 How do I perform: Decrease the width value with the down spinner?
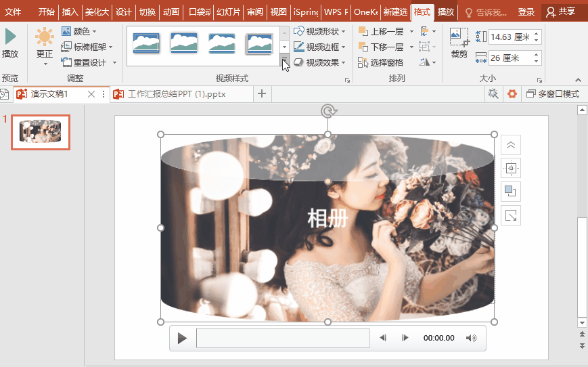pos(537,61)
